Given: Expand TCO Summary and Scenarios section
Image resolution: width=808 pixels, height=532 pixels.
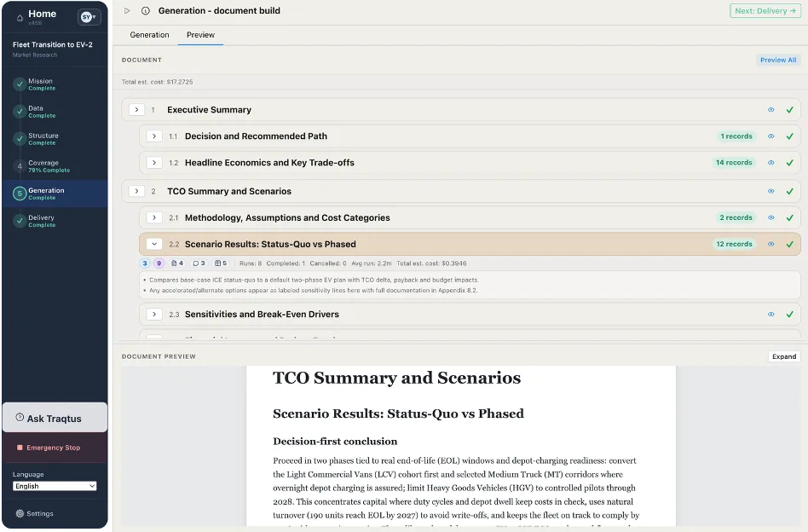Looking at the screenshot, I should (136, 191).
